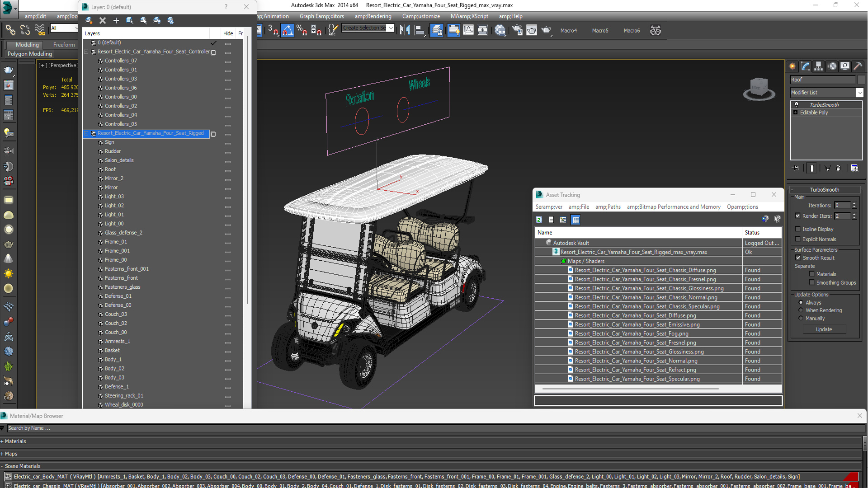The image size is (868, 488).
Task: Click the angle snap toggle icon
Action: (x=288, y=30)
